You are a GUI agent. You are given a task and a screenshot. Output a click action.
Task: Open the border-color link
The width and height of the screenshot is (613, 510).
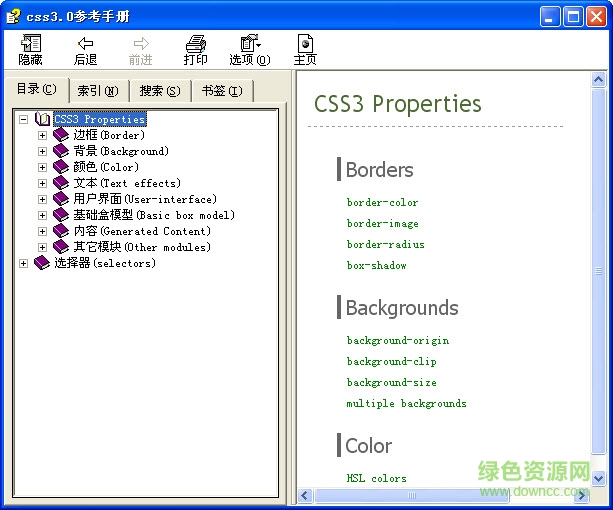[x=382, y=202]
